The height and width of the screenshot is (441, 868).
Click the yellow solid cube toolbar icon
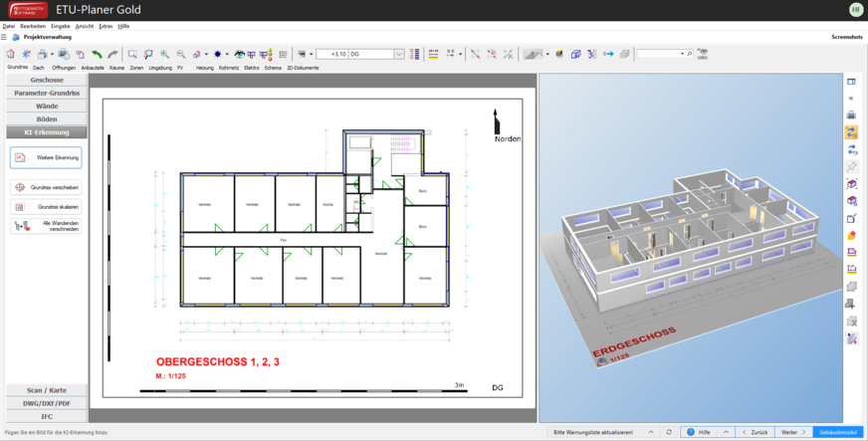[x=559, y=54]
